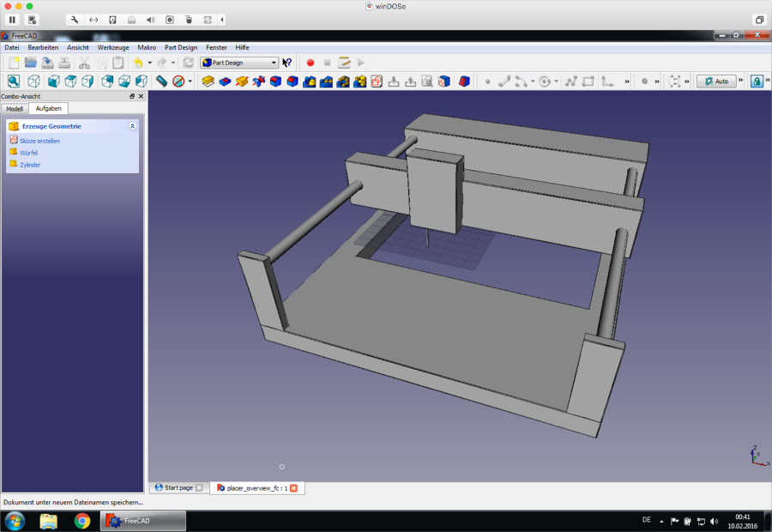
Task: Open the Bearbeiten menu
Action: [43, 47]
